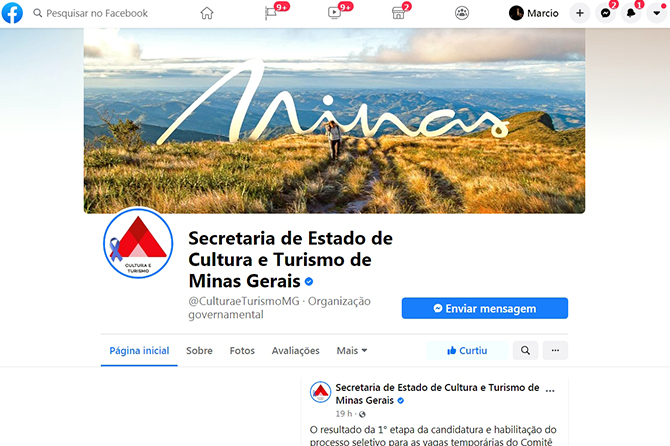Open the Avaliações tab
The image size is (670, 446).
295,351
